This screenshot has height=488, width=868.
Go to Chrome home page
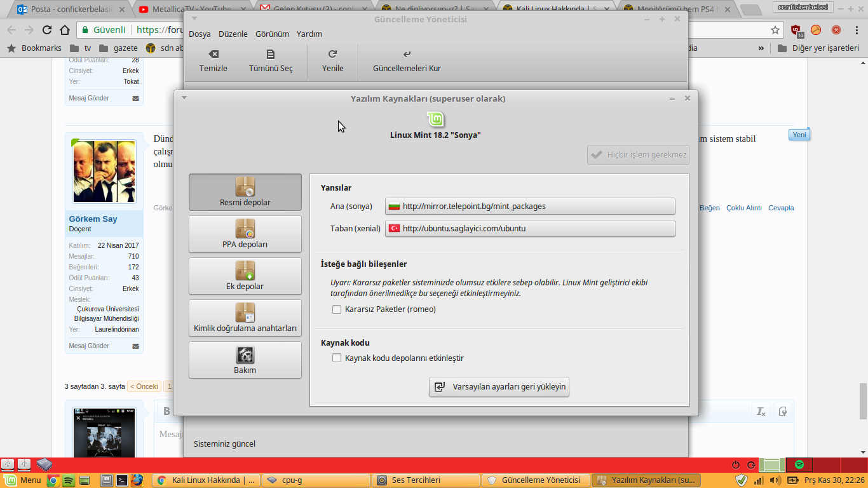click(64, 30)
